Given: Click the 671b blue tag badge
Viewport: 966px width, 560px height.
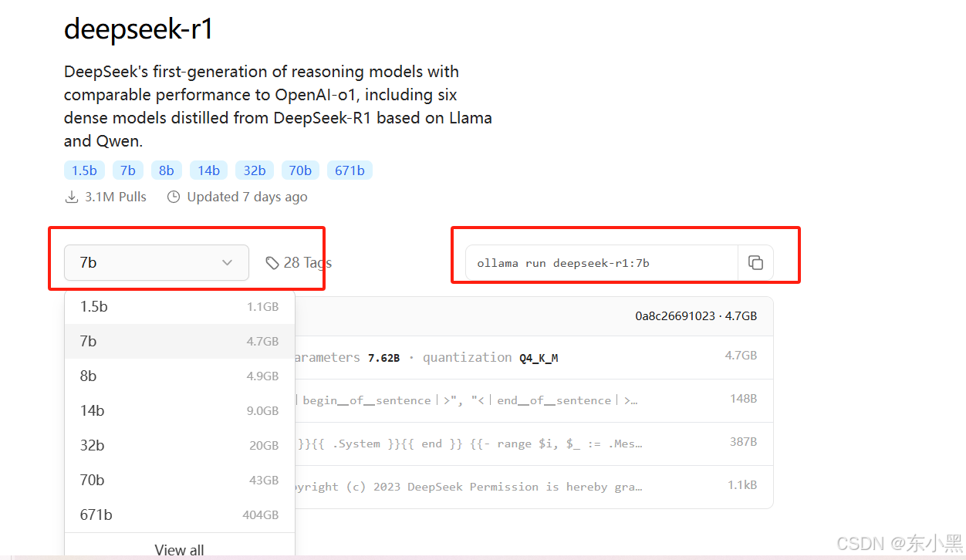Looking at the screenshot, I should tap(350, 170).
